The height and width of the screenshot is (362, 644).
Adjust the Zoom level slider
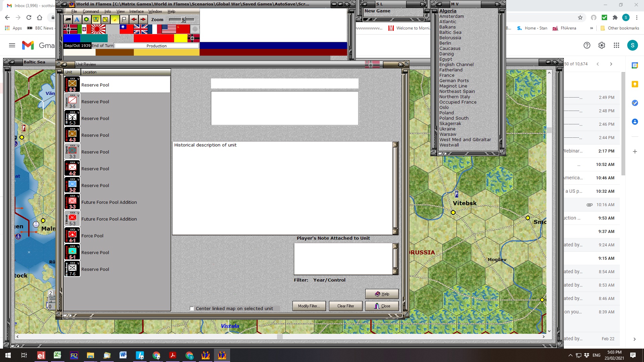[183, 19]
